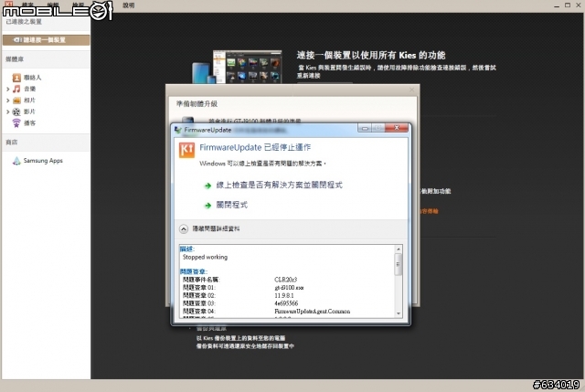
Task: Click the orange link in Kies window
Action: 429,211
